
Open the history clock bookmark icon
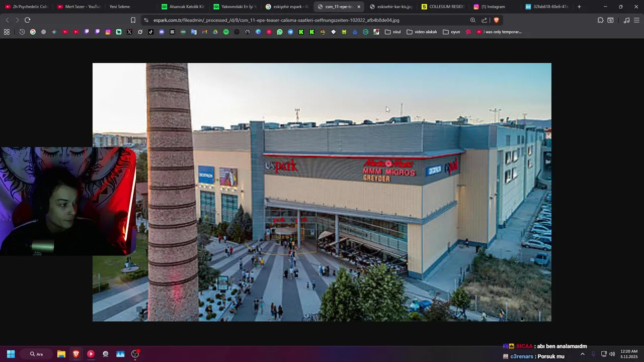(x=22, y=32)
